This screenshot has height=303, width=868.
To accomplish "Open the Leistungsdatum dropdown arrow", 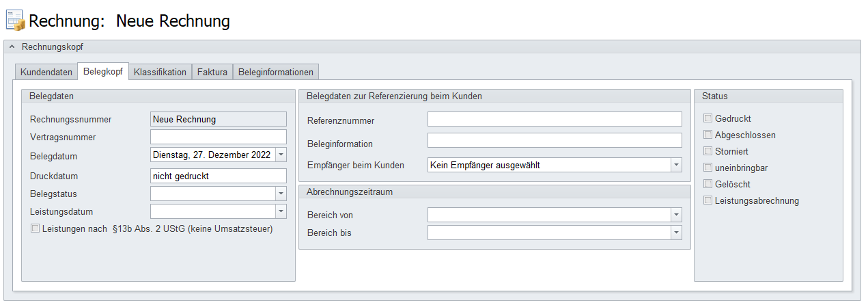I will (x=281, y=212).
